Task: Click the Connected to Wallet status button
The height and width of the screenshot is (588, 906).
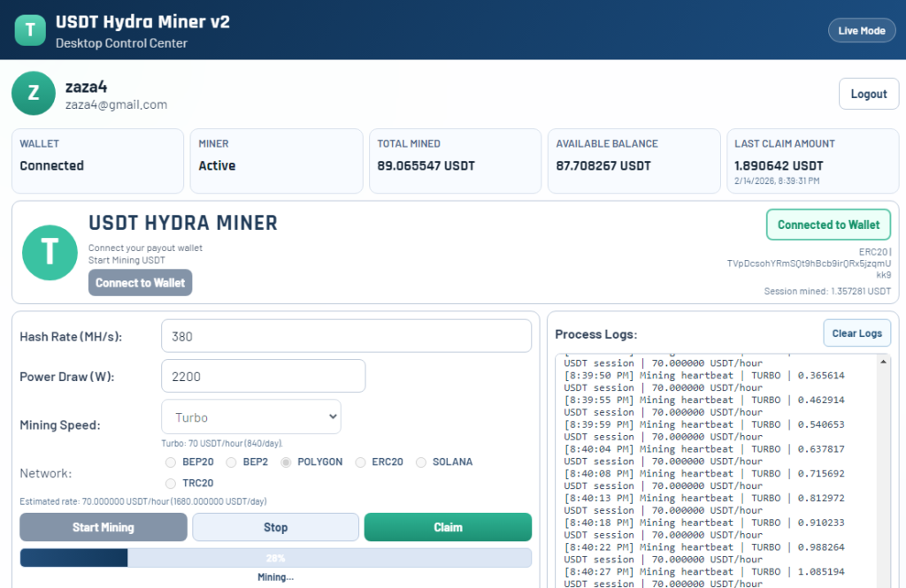Action: pos(828,225)
